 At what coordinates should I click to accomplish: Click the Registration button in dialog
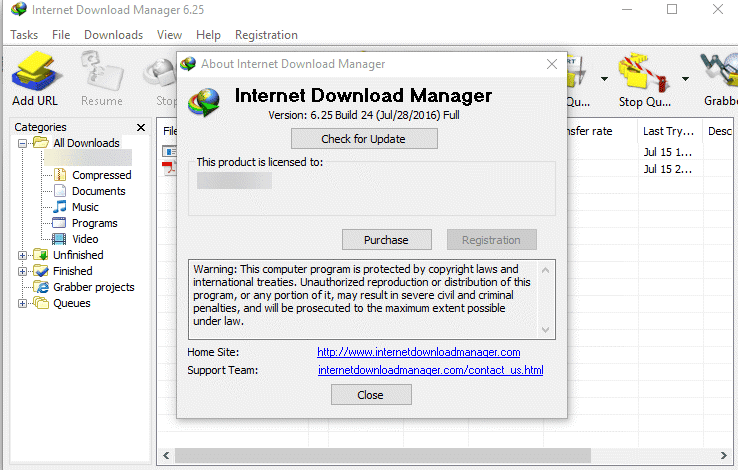[491, 239]
